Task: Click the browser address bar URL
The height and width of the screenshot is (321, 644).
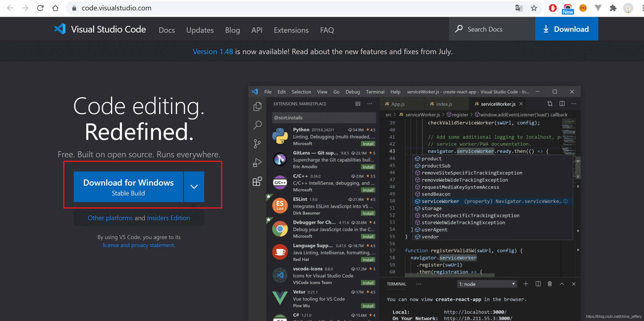Action: [x=117, y=8]
